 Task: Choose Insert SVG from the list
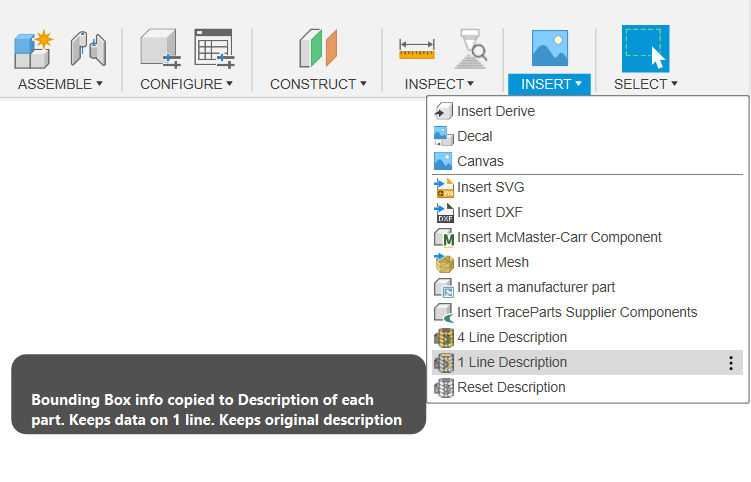click(x=491, y=187)
